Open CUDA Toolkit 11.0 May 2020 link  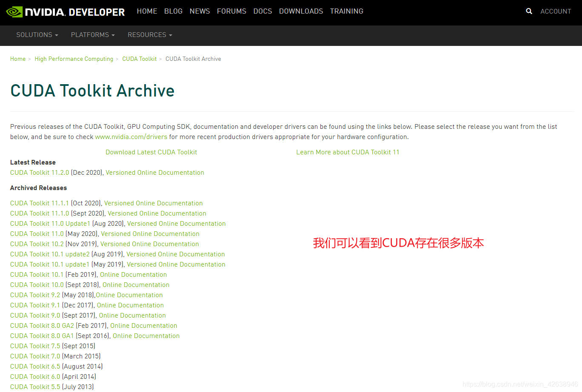coord(37,234)
